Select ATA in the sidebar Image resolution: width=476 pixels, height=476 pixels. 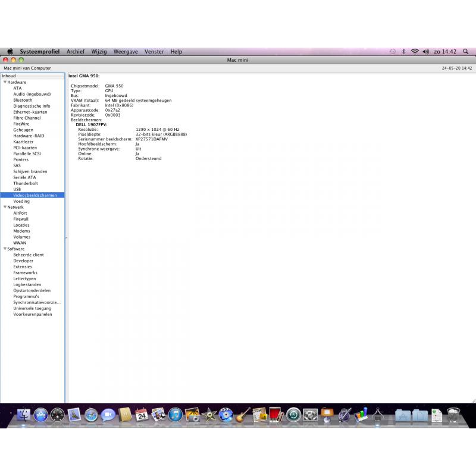coord(17,88)
